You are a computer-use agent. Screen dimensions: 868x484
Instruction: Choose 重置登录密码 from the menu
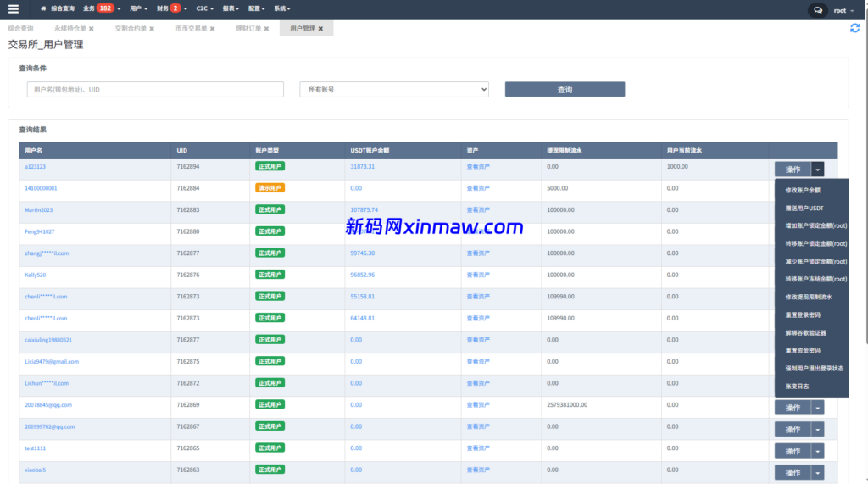[x=803, y=314]
